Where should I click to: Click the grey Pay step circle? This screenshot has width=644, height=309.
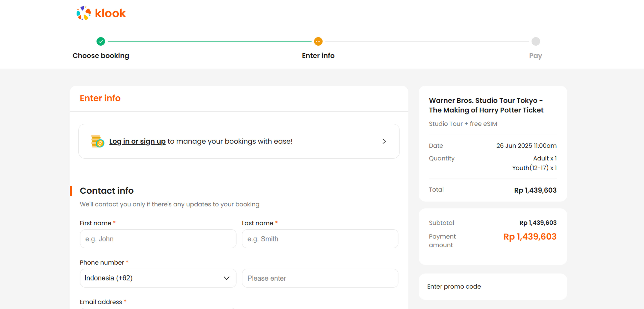coord(535,41)
